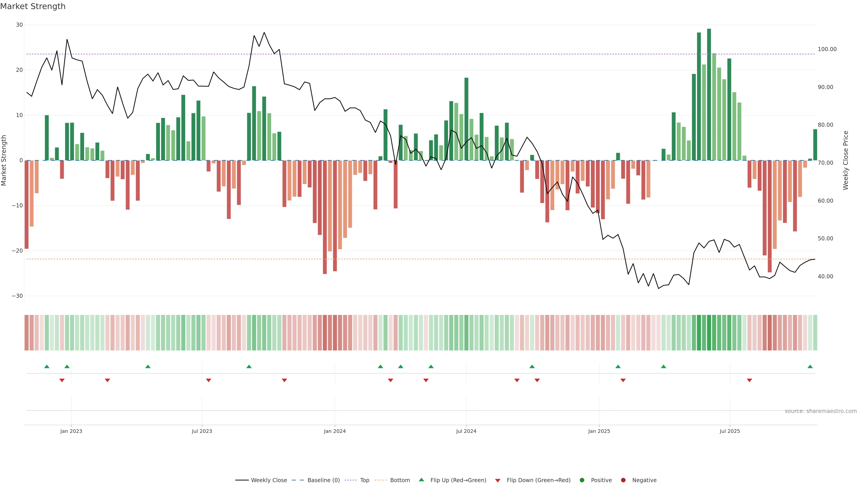The image size is (868, 488).
Task: Click the Jan 2024 x-axis label
Action: click(335, 431)
